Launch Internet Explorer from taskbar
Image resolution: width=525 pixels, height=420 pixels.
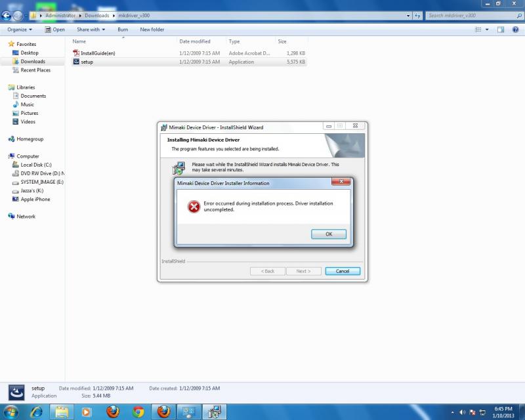[x=36, y=412]
